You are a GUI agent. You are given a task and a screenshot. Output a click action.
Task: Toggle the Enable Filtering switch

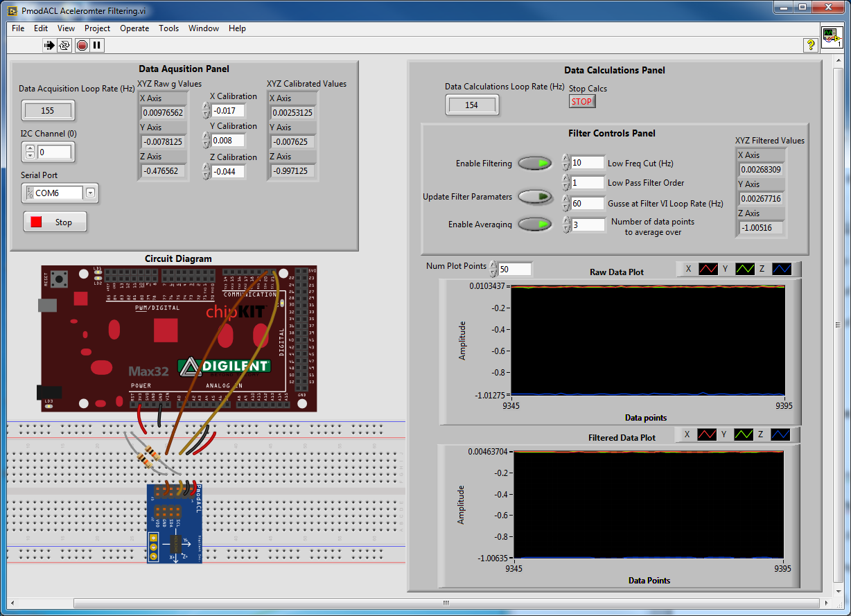(x=534, y=163)
